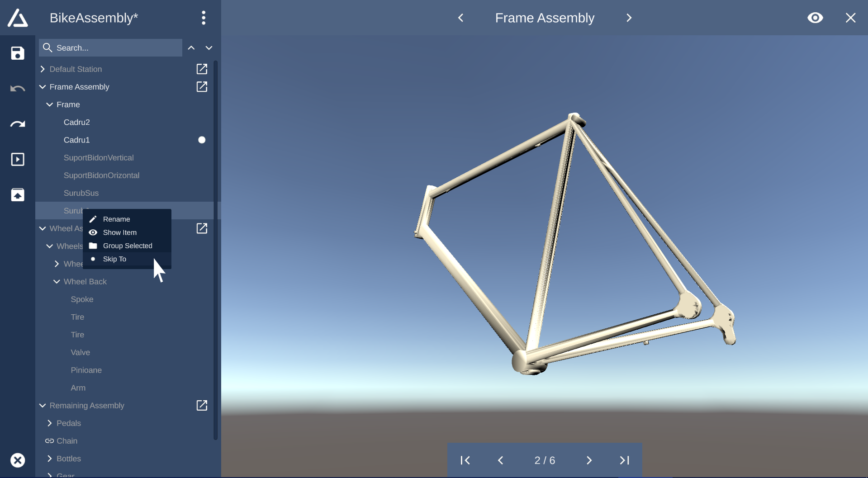Toggle viewport visibility eye icon
The height and width of the screenshot is (478, 868).
coord(815,18)
